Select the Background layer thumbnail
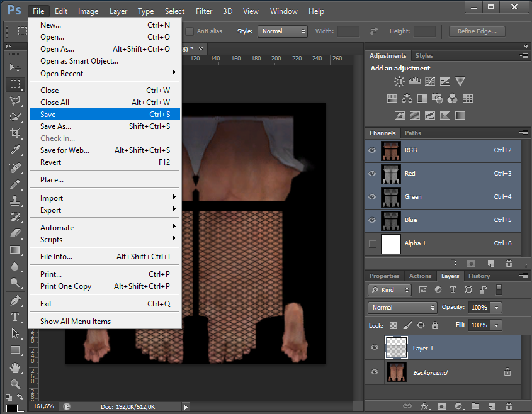The height and width of the screenshot is (414, 532). click(x=396, y=372)
